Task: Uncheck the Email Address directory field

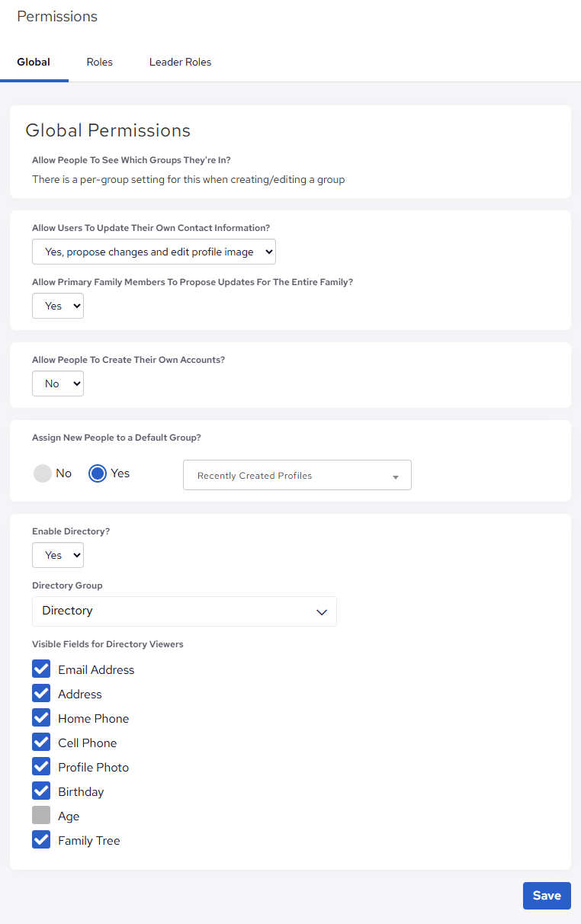Action: [x=41, y=669]
